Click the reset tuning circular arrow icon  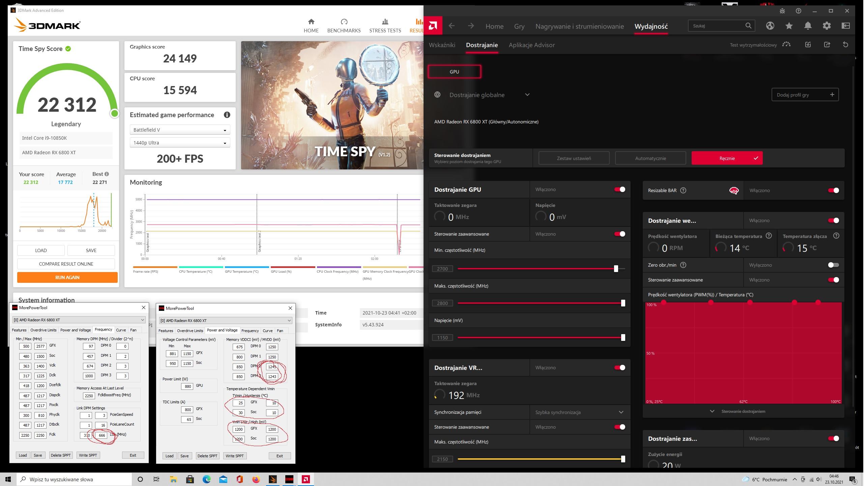(845, 45)
